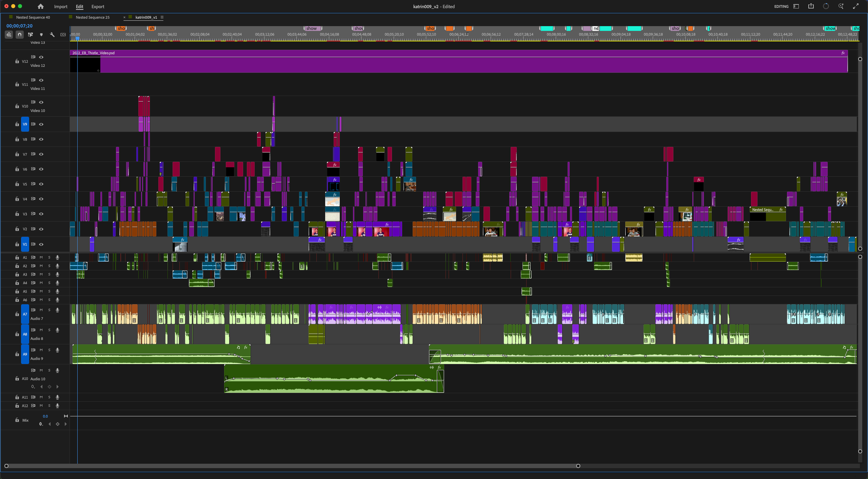868x479 pixels.
Task: Click the Quick Export share icon
Action: tap(811, 6)
